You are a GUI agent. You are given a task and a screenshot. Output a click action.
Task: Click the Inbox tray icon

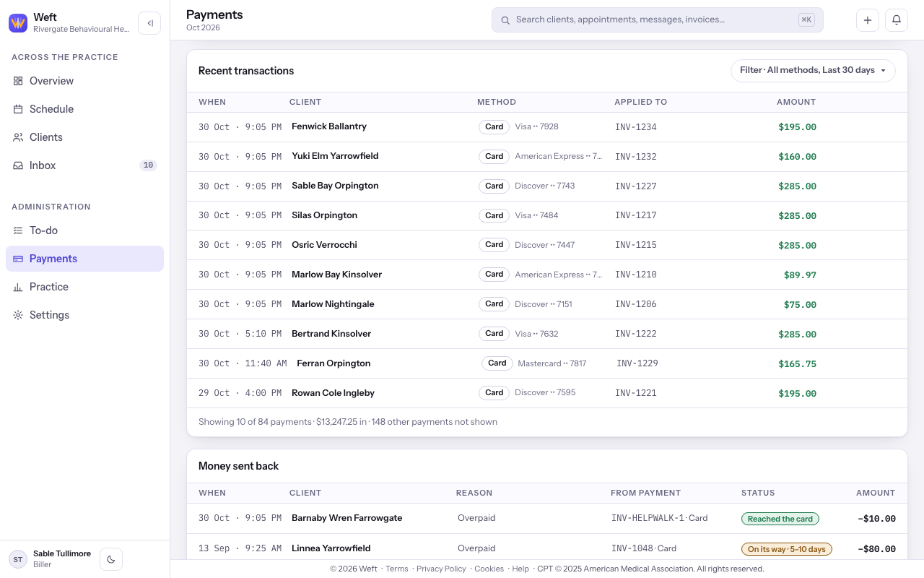18,165
